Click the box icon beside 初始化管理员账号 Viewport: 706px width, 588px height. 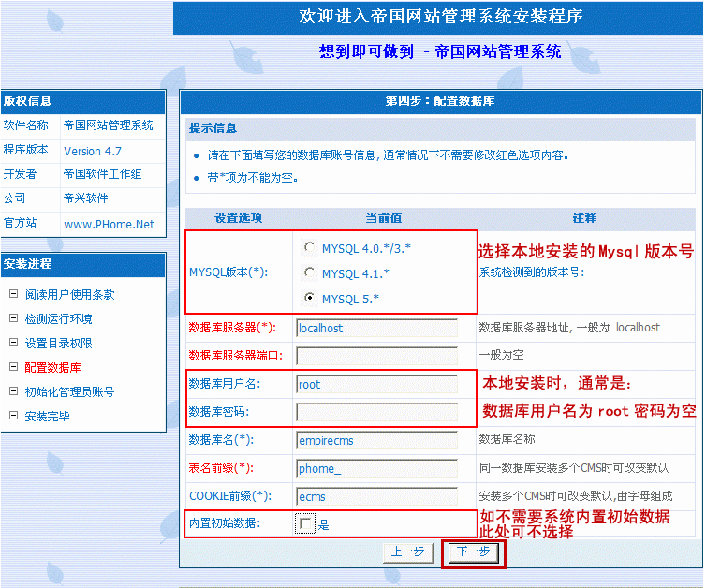click(13, 391)
